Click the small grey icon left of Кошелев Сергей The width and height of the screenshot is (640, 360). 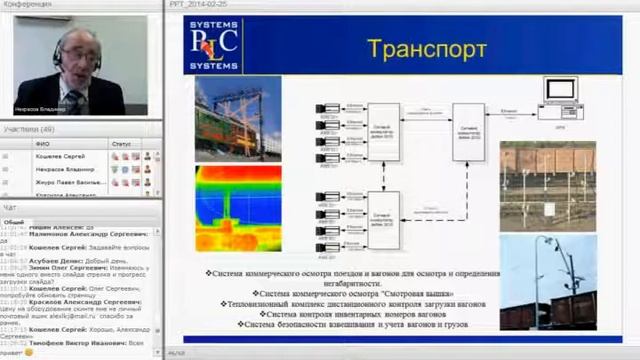(x=5, y=156)
